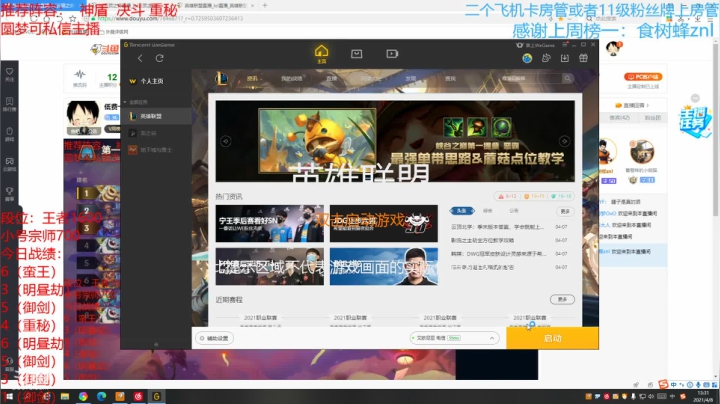This screenshot has height=404, width=720.
Task: Open Windows Start menu
Action: click(8, 396)
